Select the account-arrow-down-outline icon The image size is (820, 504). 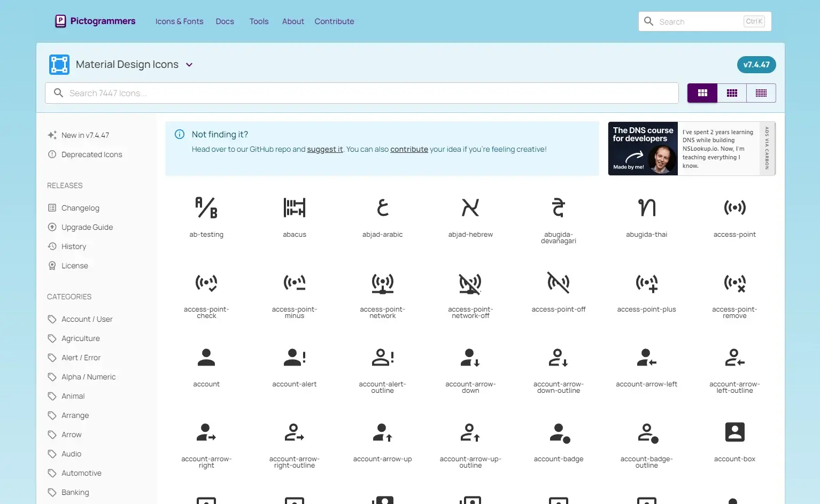tap(559, 357)
